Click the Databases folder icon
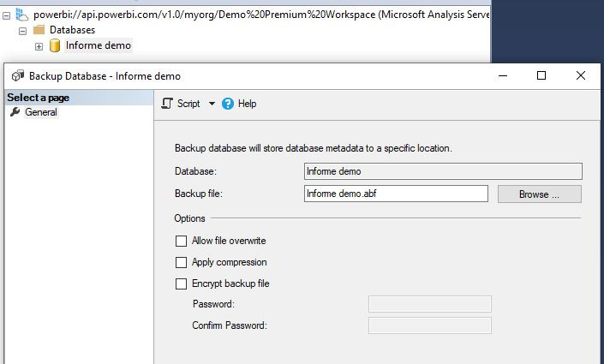 tap(39, 30)
